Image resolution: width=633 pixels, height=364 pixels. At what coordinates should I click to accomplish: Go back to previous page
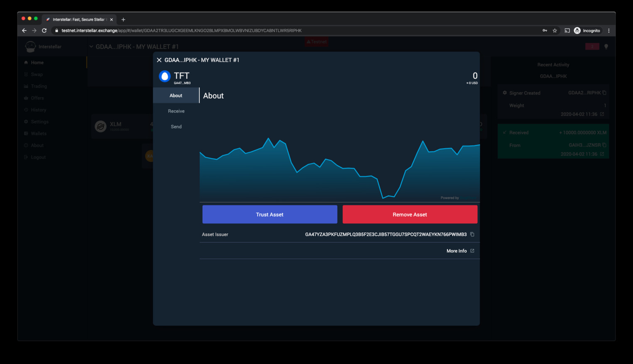pos(24,31)
